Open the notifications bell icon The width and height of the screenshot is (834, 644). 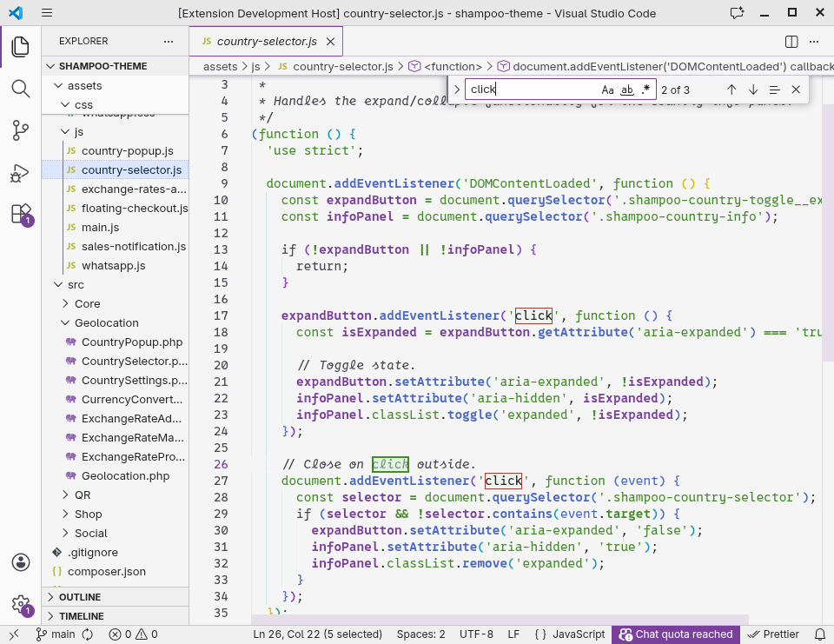click(819, 634)
